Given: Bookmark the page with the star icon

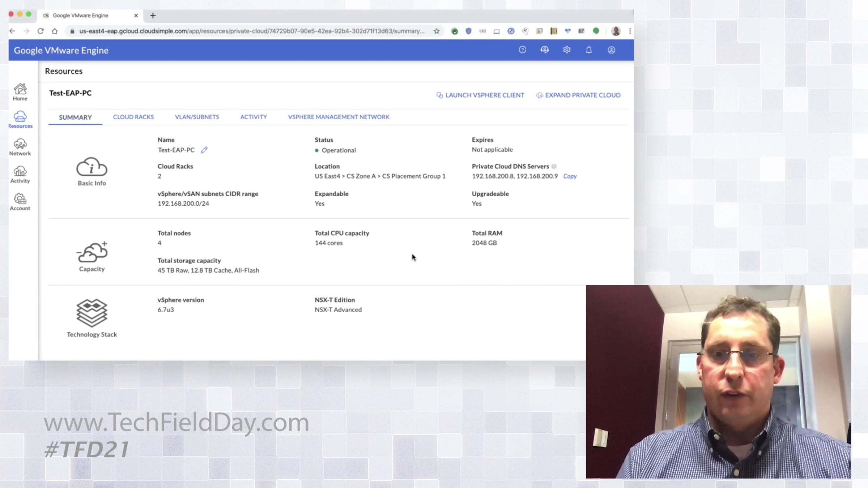Looking at the screenshot, I should coord(437,31).
